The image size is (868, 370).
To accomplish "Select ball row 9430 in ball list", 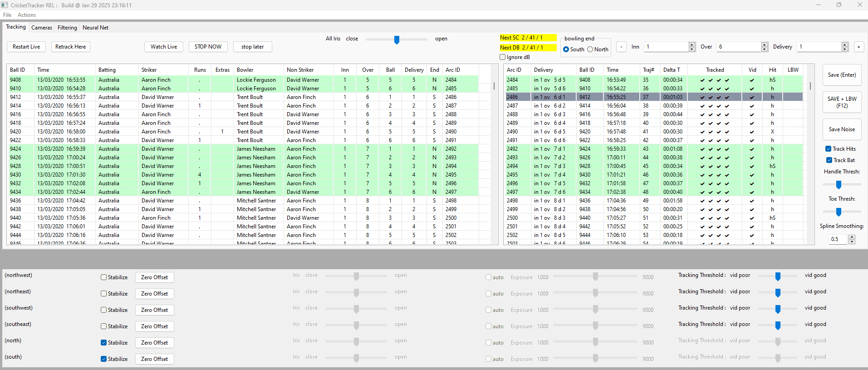I will [x=243, y=175].
